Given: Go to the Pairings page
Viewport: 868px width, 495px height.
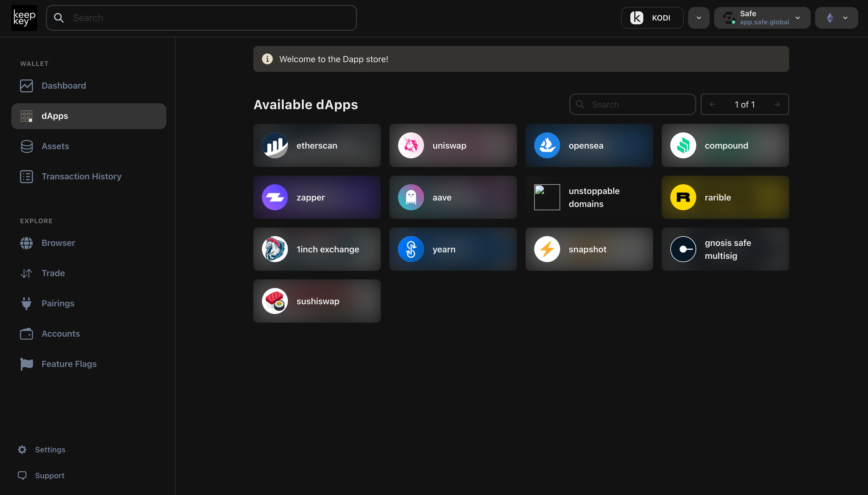Looking at the screenshot, I should point(58,303).
